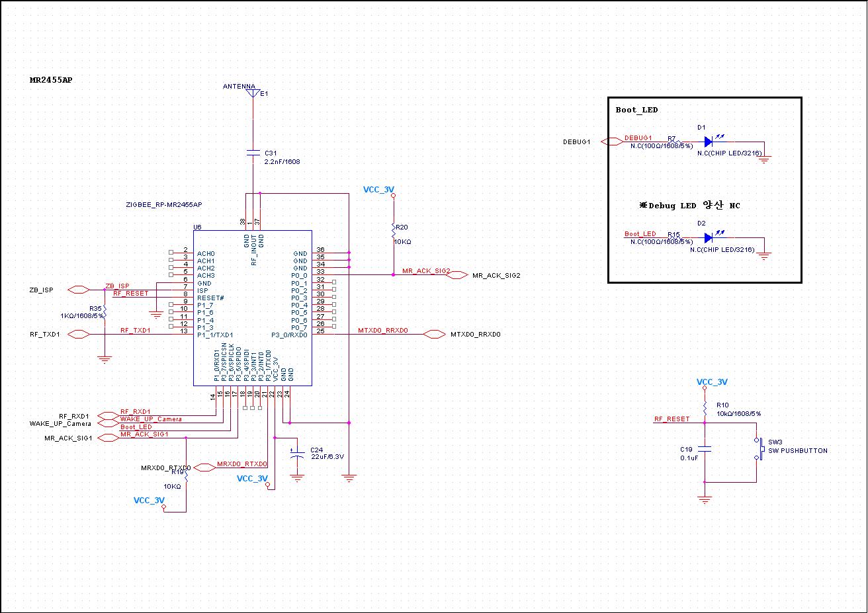Viewport: 868px width, 613px height.
Task: Click the DEBUG1 off-page connector
Action: point(611,142)
